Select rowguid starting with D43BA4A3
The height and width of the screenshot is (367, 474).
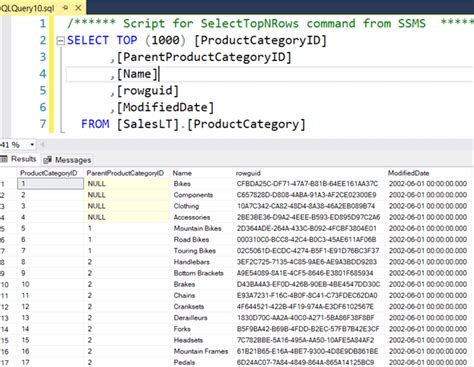point(308,284)
